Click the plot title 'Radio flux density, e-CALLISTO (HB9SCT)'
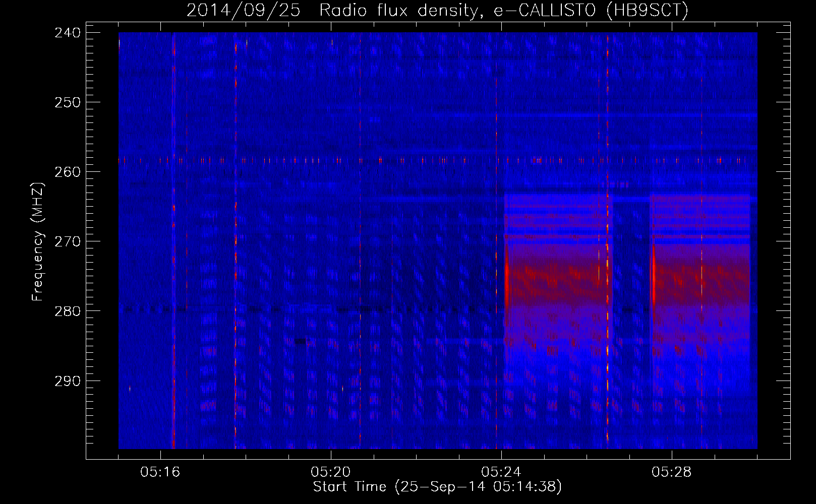The height and width of the screenshot is (504, 816). pyautogui.click(x=504, y=10)
